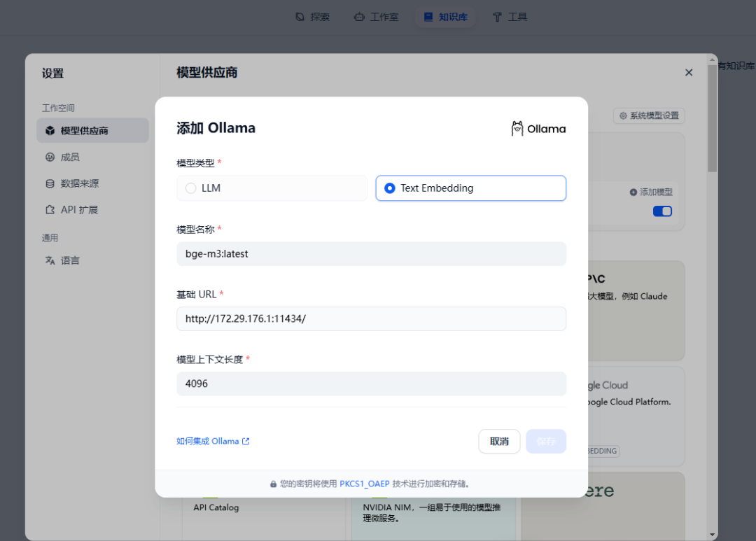Image resolution: width=756 pixels, height=541 pixels.
Task: Click the Google Cloud provider card
Action: tap(636, 416)
